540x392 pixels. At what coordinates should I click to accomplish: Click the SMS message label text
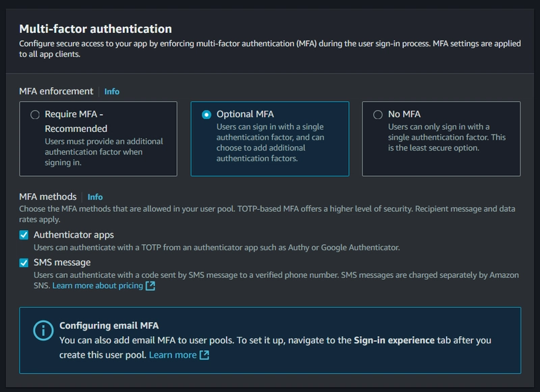(61, 262)
